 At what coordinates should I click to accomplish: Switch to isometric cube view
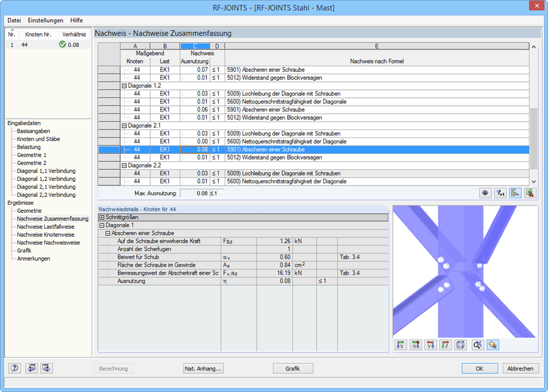461,345
